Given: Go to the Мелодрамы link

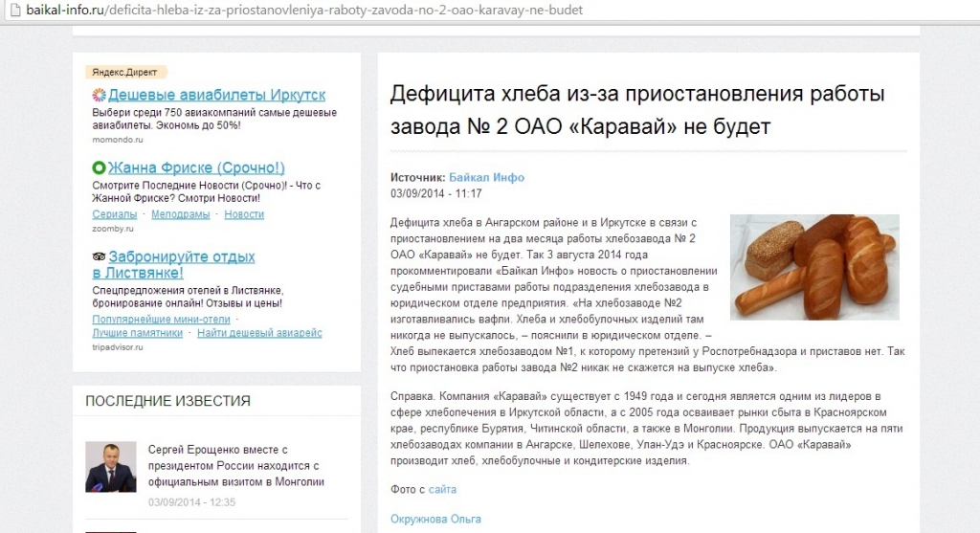Looking at the screenshot, I should [x=180, y=214].
